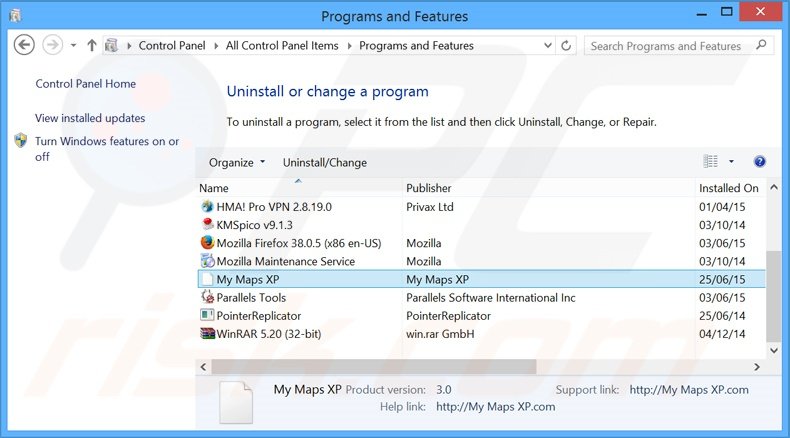
Task: Select Mozilla Firefox 38.0.5 entry
Action: point(299,243)
